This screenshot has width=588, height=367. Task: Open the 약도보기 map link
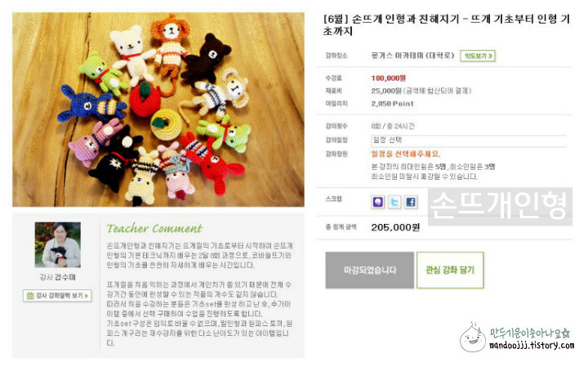[478, 56]
